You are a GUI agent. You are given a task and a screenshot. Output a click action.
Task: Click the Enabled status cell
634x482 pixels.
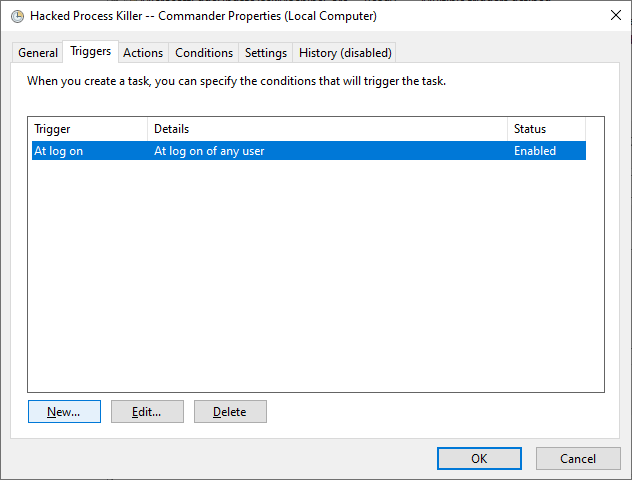[535, 151]
